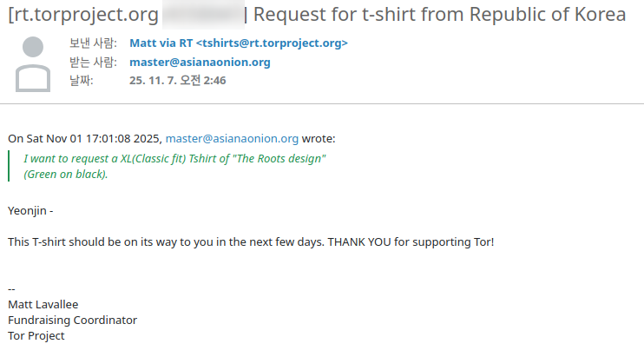Screen dimensions: 644x357
Task: Click the "[rt.torproject.org" subject prefix
Action: (82, 15)
